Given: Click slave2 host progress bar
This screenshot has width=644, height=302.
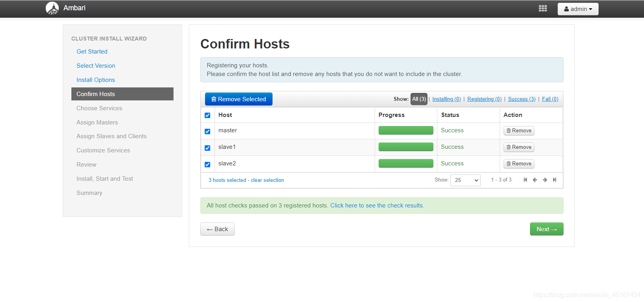Looking at the screenshot, I should [406, 163].
